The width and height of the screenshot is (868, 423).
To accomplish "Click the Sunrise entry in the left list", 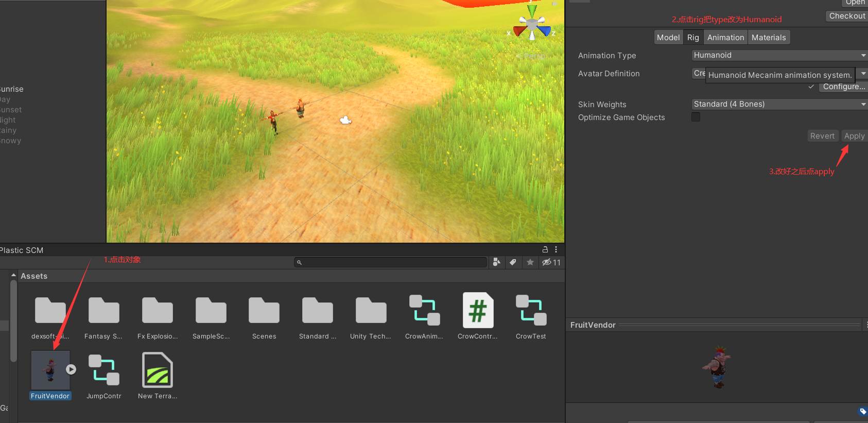I will point(11,89).
